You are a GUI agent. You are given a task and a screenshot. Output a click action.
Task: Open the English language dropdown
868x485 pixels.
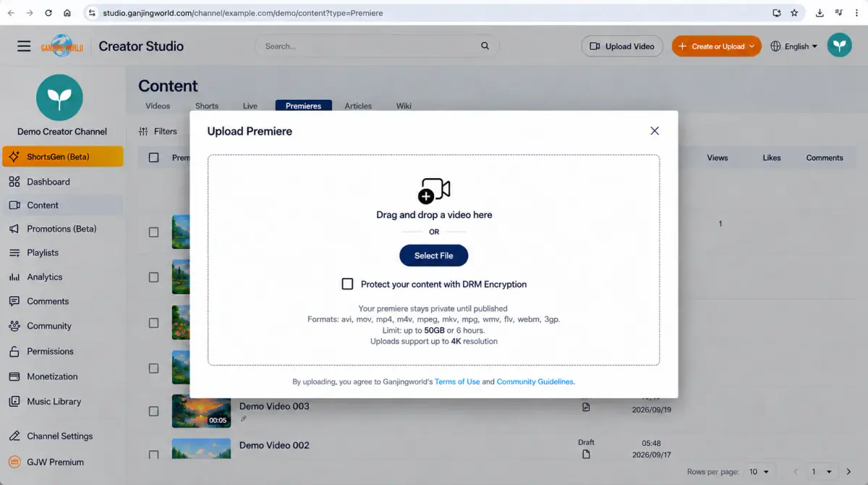(793, 46)
